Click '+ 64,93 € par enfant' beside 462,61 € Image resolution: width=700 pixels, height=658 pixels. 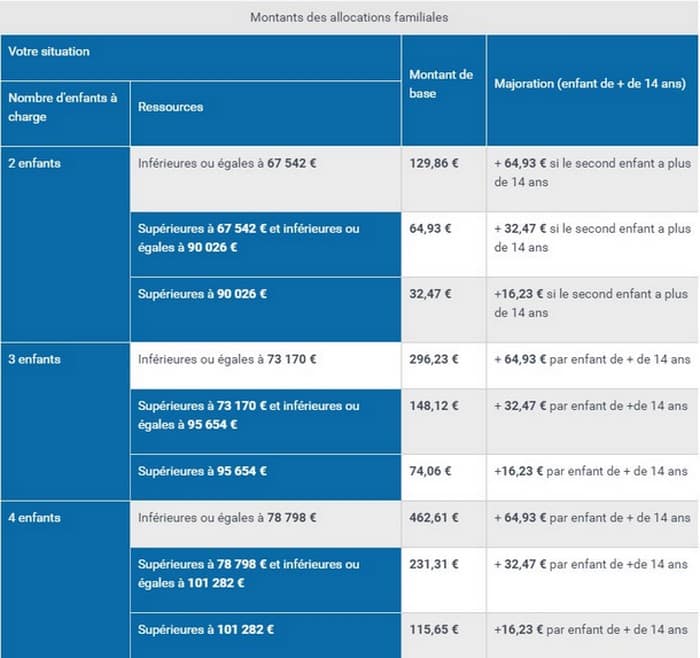pos(592,524)
